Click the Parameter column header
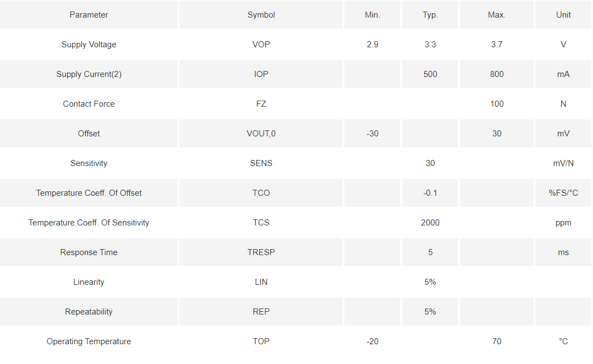The image size is (593, 364). pyautogui.click(x=89, y=15)
